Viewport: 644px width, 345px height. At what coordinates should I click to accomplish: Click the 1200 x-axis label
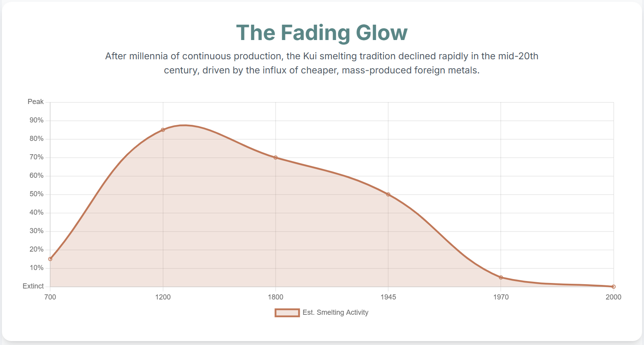point(163,297)
